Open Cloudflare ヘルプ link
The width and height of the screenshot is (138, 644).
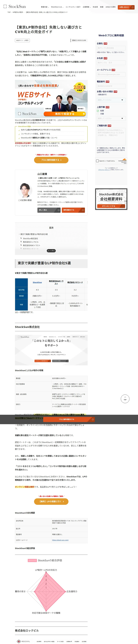coord(125,163)
